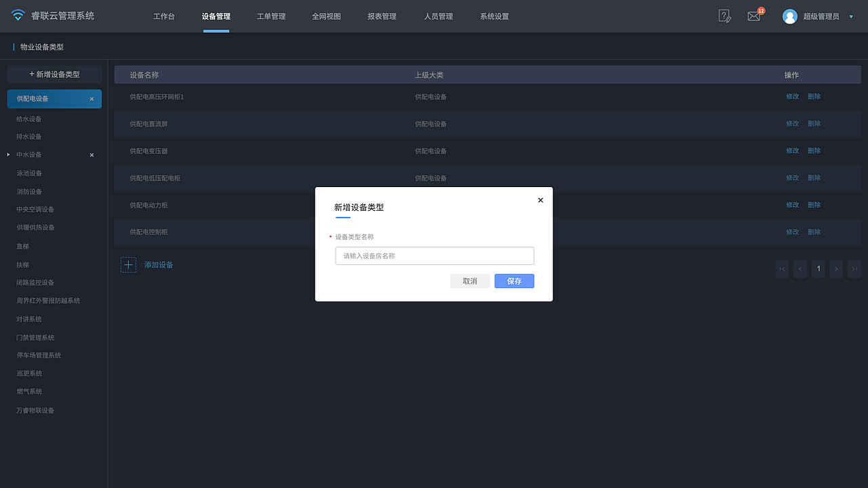This screenshot has width=868, height=488.
Task: Open the 报表管理 menu
Action: pyautogui.click(x=382, y=16)
